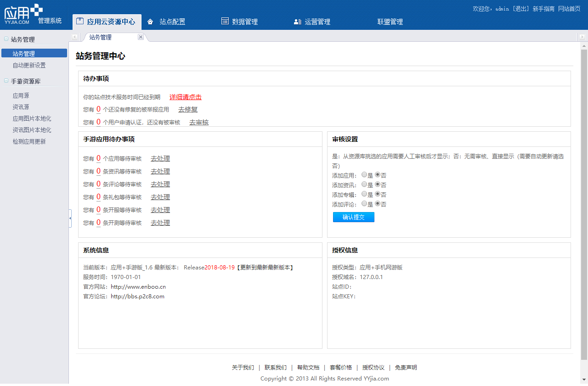Open 资讯图片本地化 in the sidebar
588x386 pixels.
(x=32, y=130)
